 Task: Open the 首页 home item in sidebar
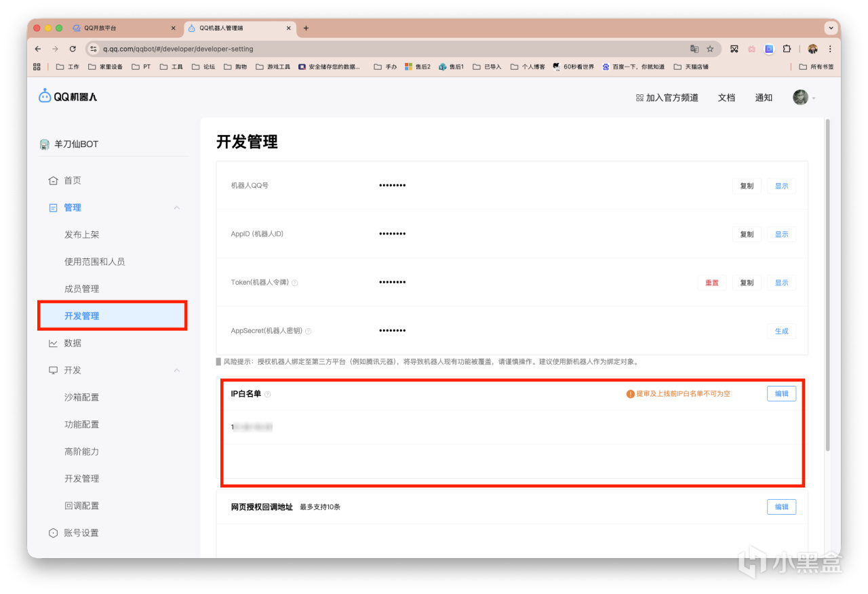pyautogui.click(x=65, y=180)
